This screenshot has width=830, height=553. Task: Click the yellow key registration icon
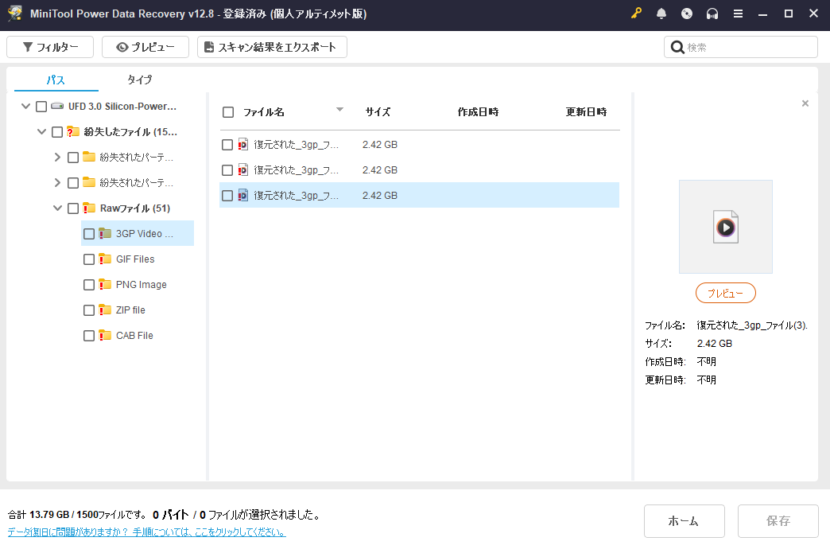click(636, 14)
